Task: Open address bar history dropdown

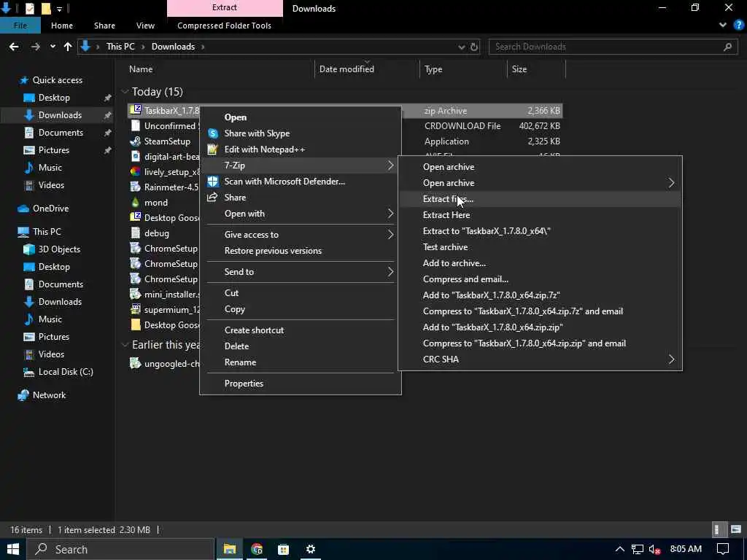Action: pyautogui.click(x=461, y=47)
